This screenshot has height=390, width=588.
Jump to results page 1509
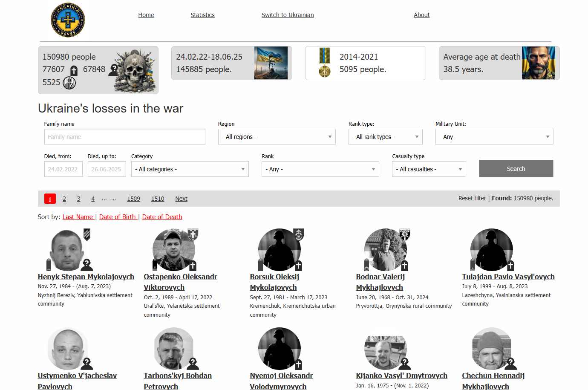click(x=134, y=199)
